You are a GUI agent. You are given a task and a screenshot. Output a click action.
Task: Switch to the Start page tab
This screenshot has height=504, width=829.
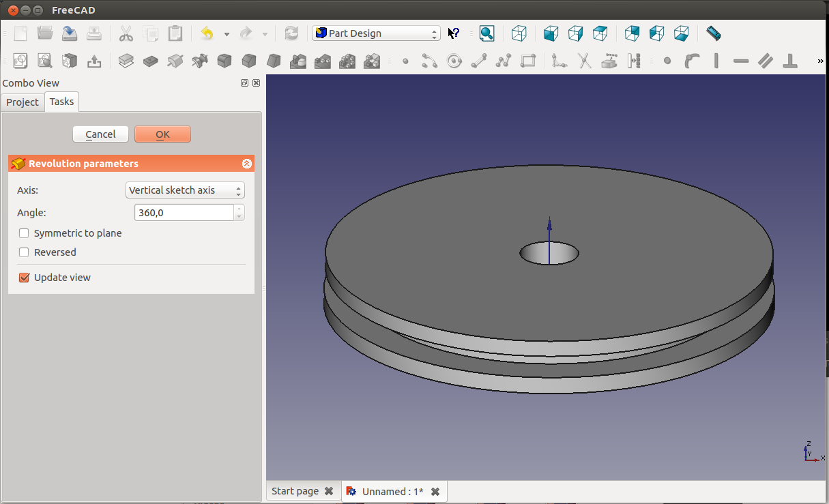(x=295, y=491)
